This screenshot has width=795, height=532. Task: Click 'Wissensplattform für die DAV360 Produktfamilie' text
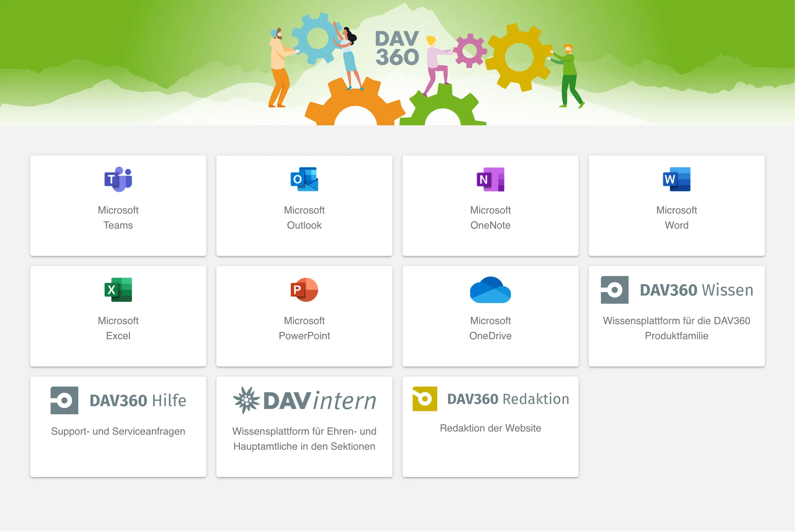pos(677,328)
